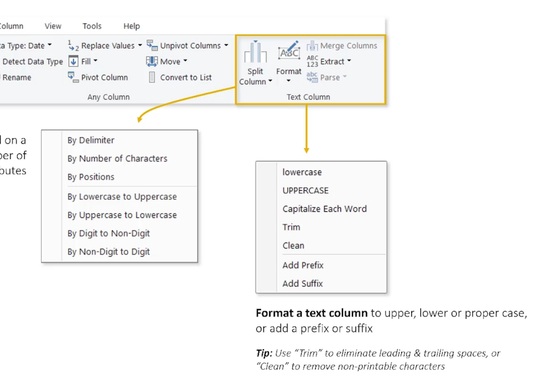Open the Unpivot Columns dropdown arrow
Viewport: 544px width, 392px height.
226,45
